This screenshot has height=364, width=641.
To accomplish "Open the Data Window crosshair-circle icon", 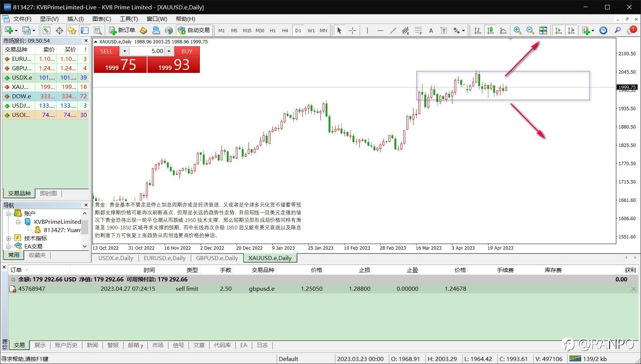I will click(x=59, y=31).
